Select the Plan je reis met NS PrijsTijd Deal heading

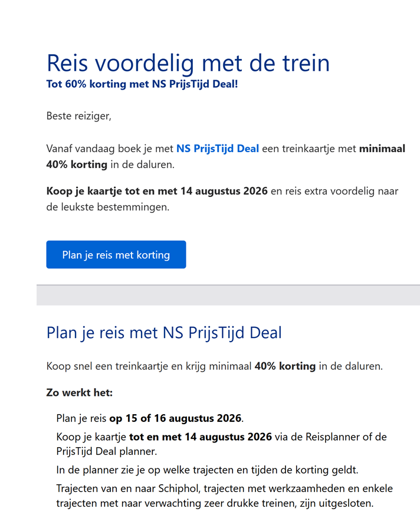tap(164, 333)
